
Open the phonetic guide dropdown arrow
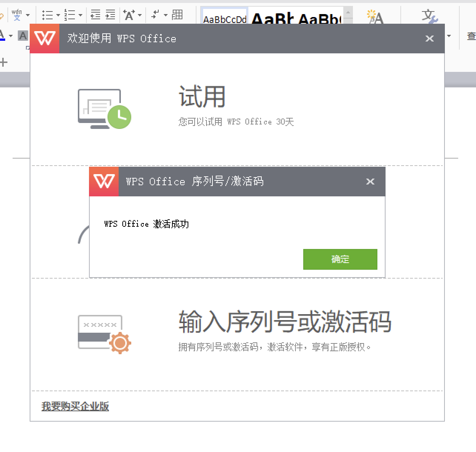(28, 15)
